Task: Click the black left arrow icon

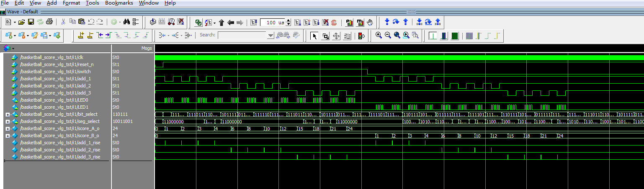Action: tap(230, 22)
